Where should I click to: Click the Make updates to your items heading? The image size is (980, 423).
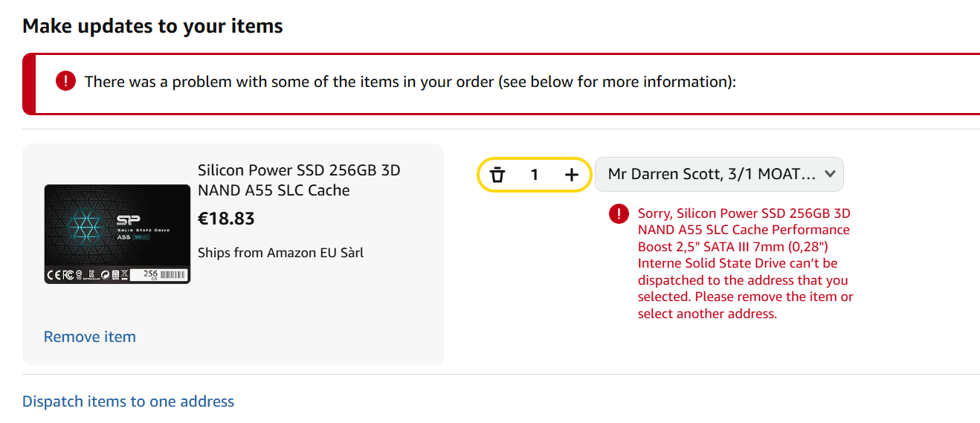tap(152, 26)
